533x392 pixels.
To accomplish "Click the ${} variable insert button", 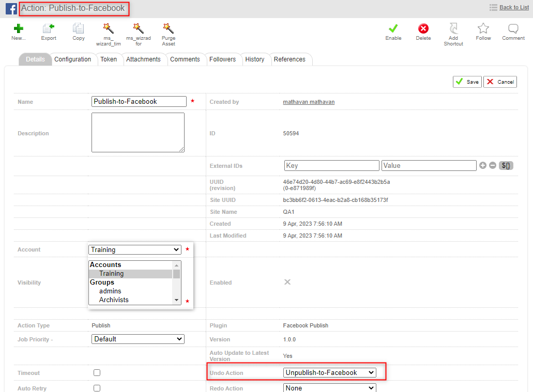I will click(506, 165).
